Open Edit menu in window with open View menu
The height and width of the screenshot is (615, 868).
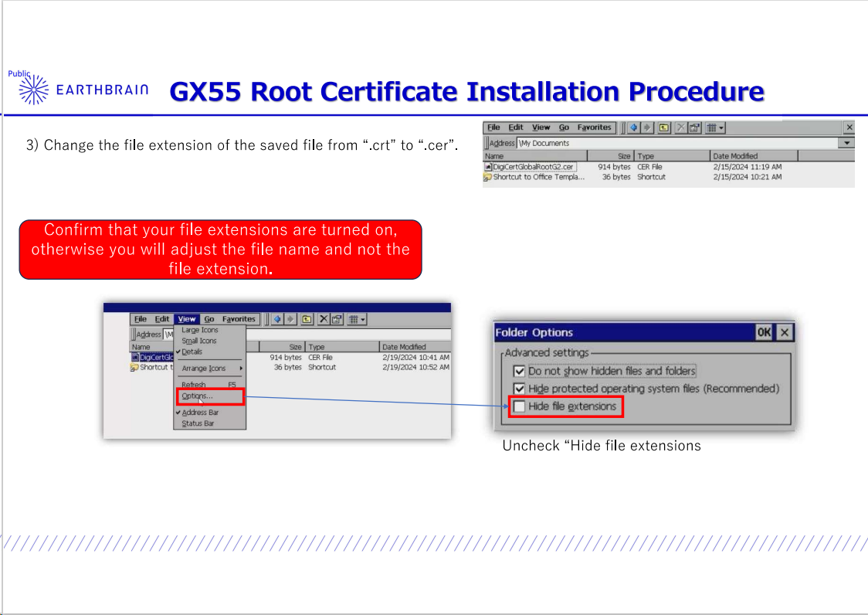(161, 319)
